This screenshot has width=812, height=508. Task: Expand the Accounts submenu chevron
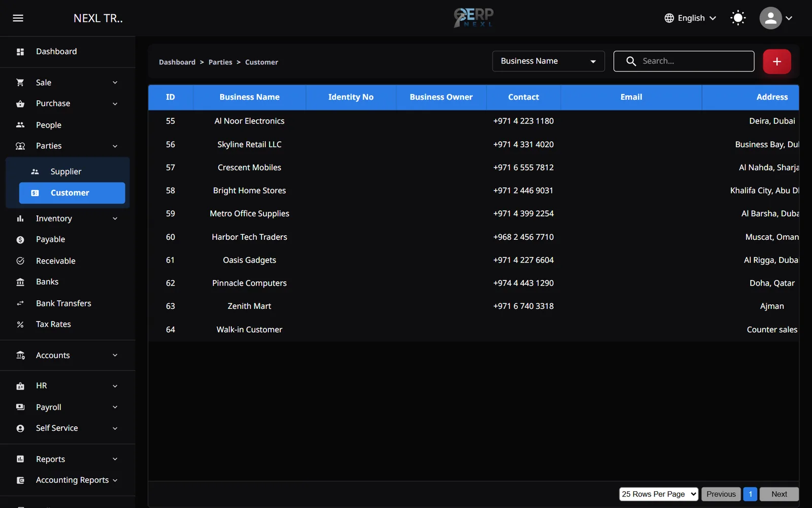click(x=115, y=355)
